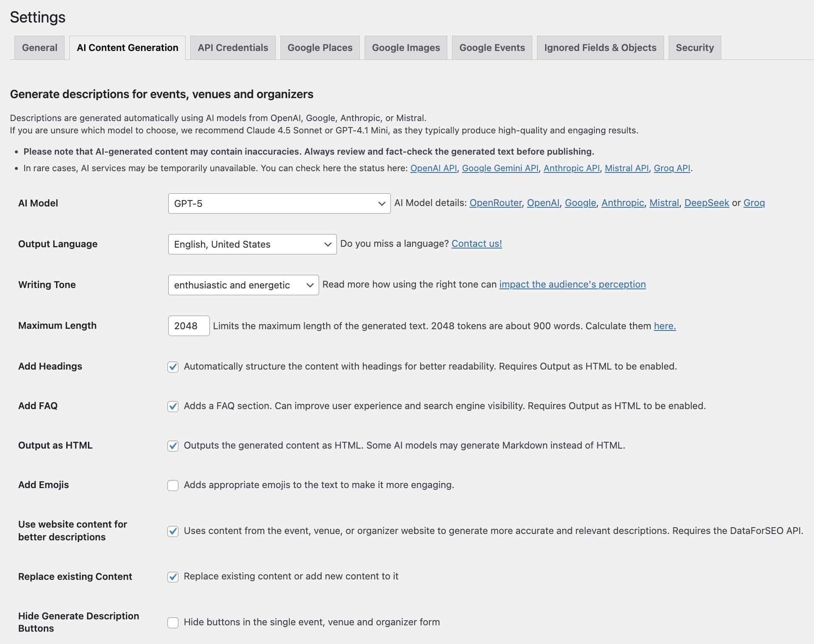Enable Hide Generate Description Buttons
814x644 pixels.
tap(172, 623)
